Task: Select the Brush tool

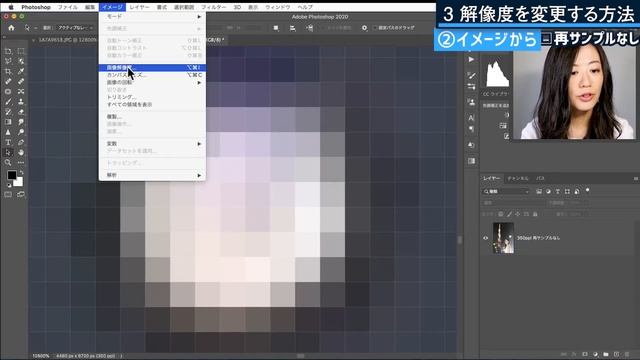Action: (x=8, y=102)
